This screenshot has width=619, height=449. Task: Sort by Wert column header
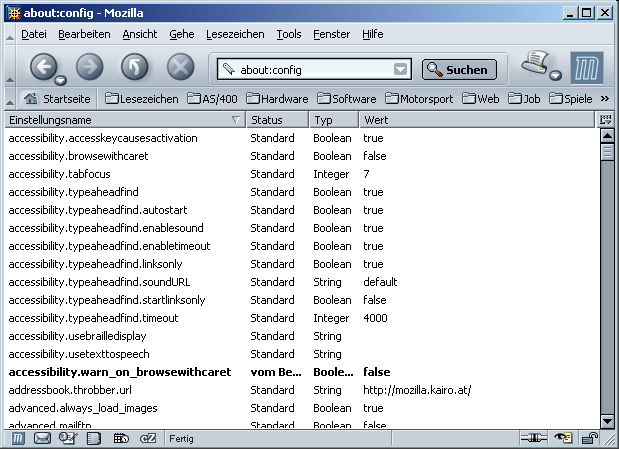pos(477,120)
